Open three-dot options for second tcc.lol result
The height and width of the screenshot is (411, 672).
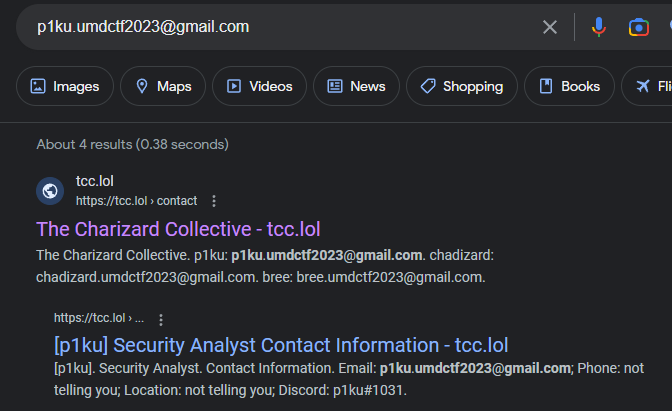(x=161, y=319)
